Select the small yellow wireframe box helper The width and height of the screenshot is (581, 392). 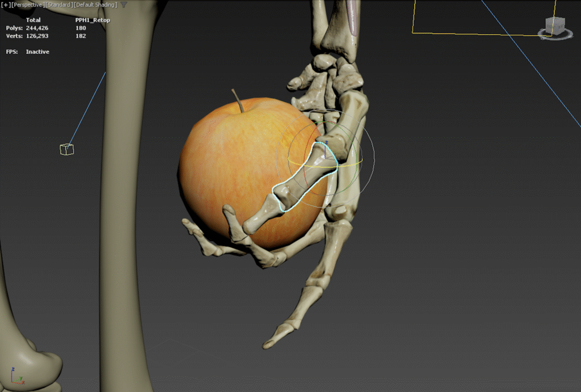tap(66, 149)
